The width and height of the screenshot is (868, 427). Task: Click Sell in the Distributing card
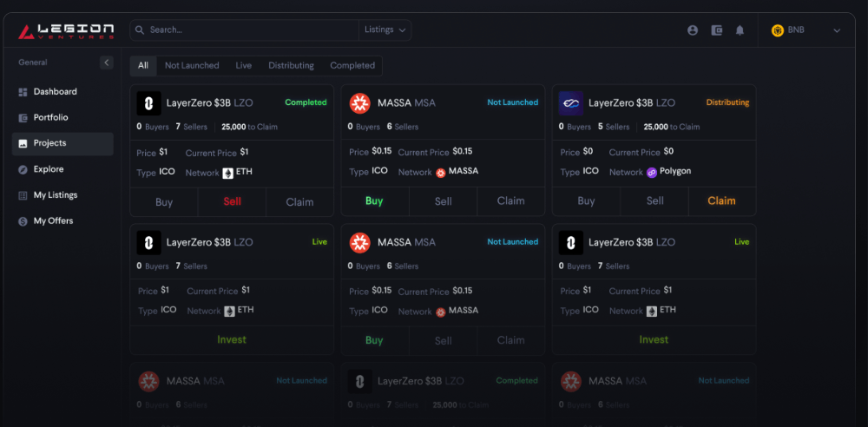[654, 201]
